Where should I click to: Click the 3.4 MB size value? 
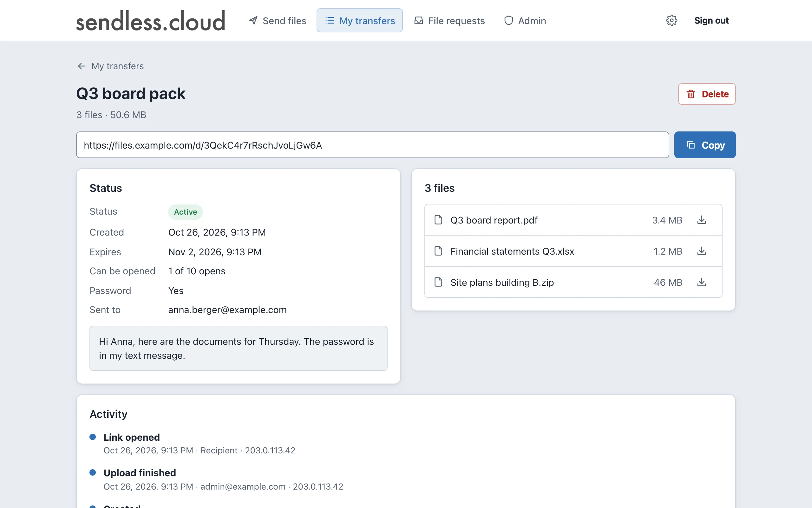tap(667, 220)
